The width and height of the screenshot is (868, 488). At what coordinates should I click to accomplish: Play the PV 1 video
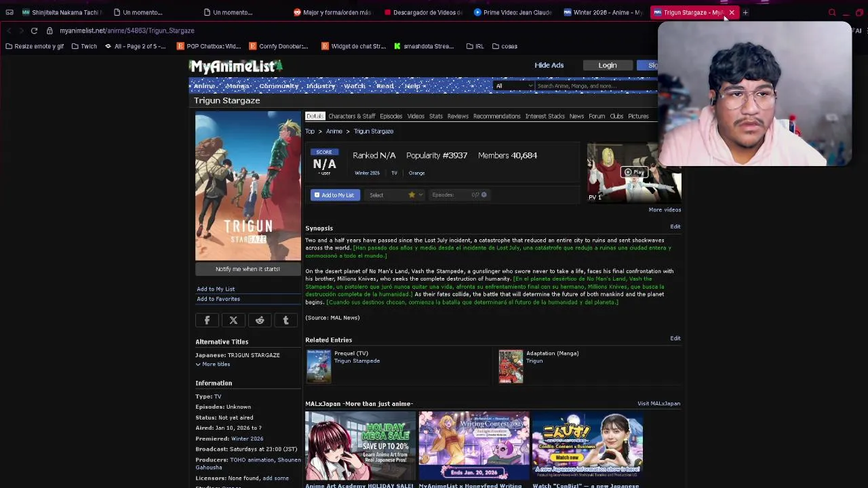(x=634, y=172)
